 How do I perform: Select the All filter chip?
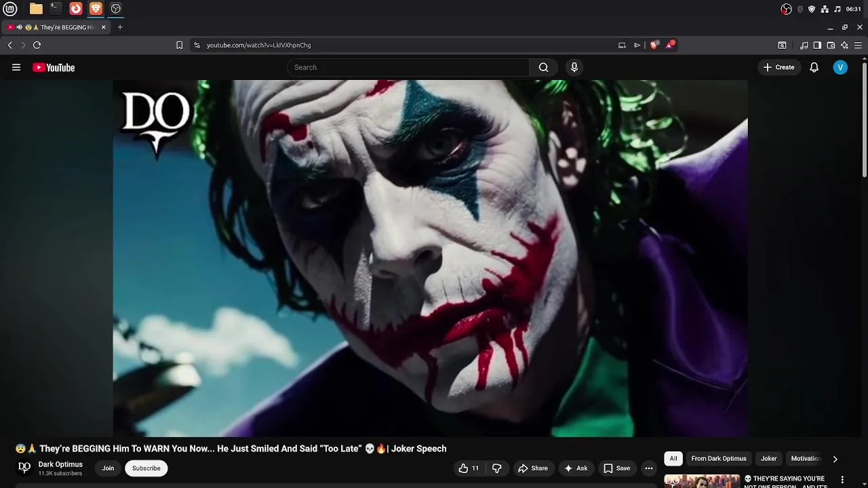pyautogui.click(x=673, y=459)
